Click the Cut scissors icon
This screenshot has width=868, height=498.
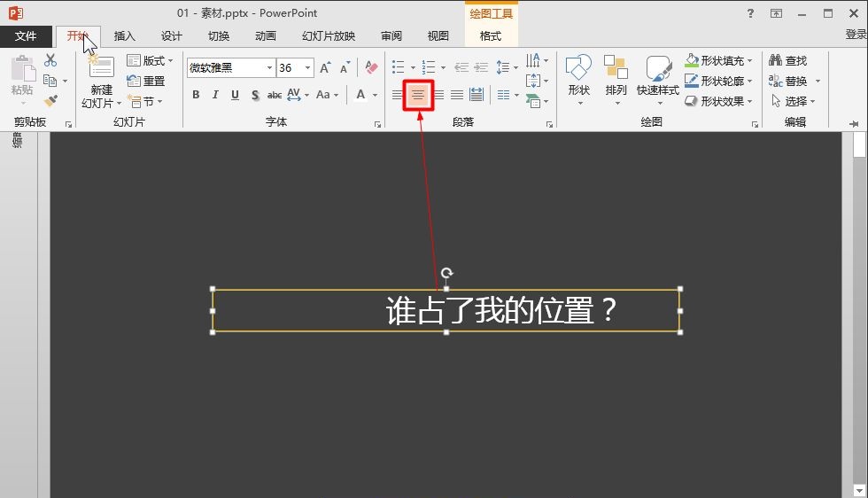(50, 60)
